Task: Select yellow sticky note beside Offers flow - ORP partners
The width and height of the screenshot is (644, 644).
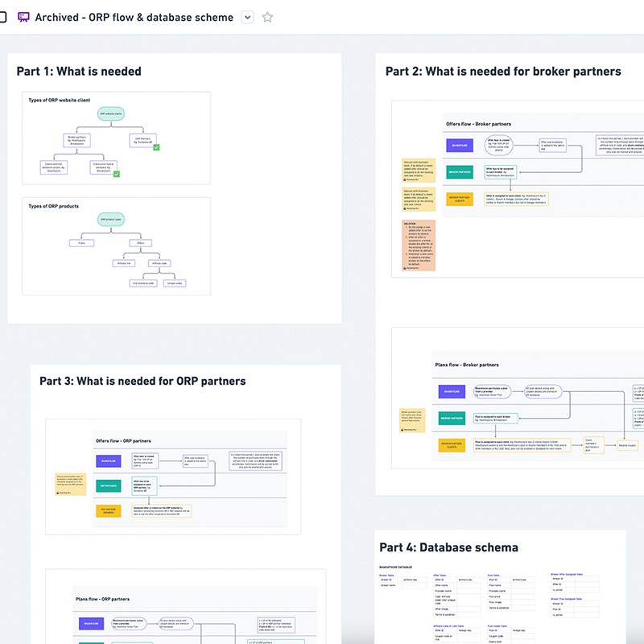Action: [71, 485]
